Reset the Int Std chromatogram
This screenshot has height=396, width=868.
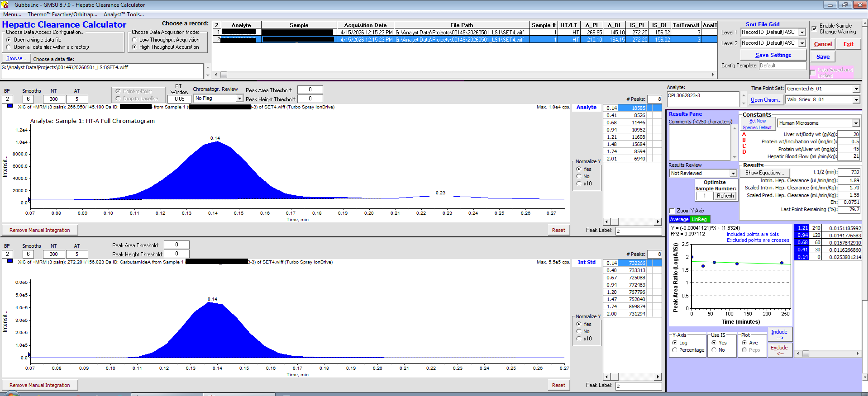(x=558, y=385)
